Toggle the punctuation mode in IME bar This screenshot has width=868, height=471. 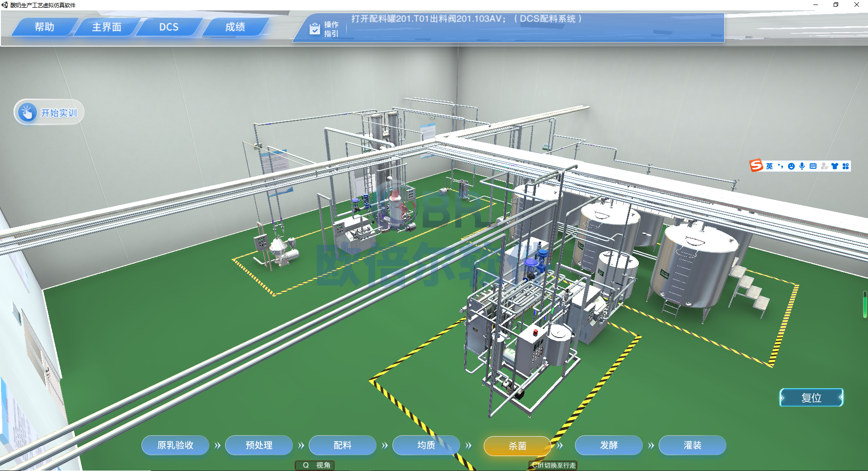tap(780, 166)
